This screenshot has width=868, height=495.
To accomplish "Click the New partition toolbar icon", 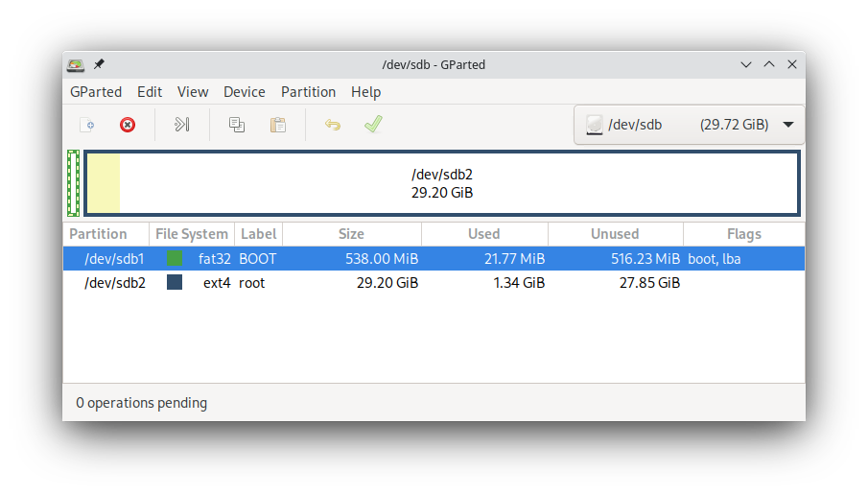I will tap(87, 125).
